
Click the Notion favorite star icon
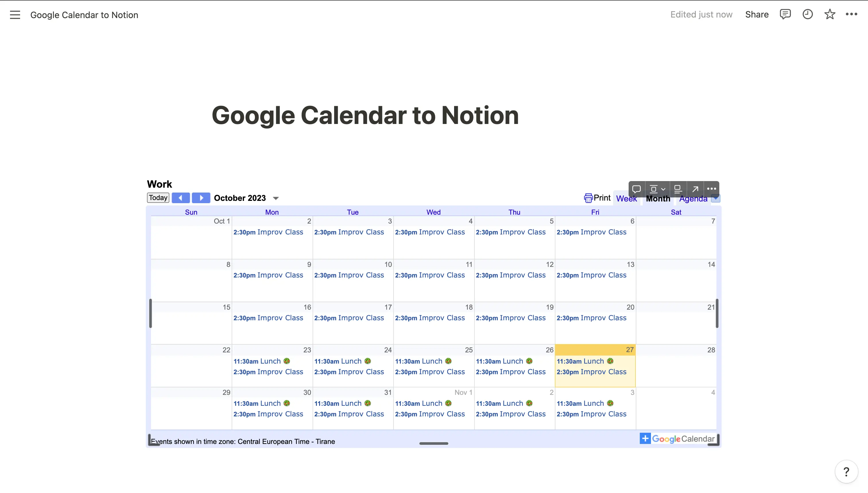pyautogui.click(x=830, y=14)
